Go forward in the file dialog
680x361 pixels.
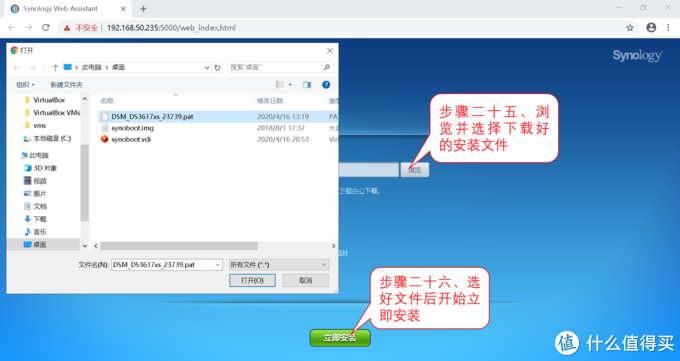[33, 67]
